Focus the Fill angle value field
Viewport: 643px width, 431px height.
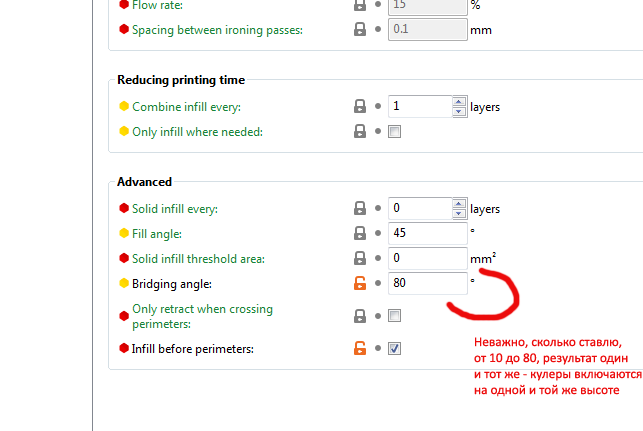pyautogui.click(x=428, y=233)
